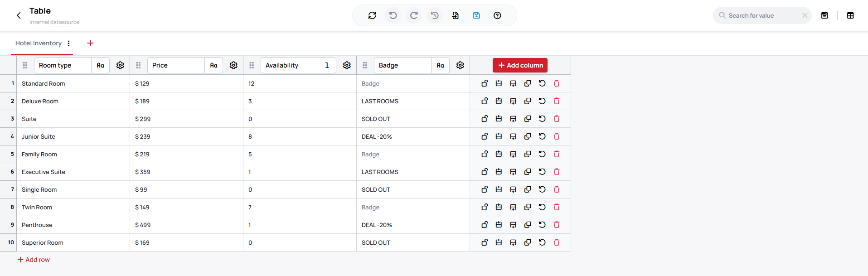Image resolution: width=868 pixels, height=276 pixels.
Task: Click the Price column drag handle
Action: (x=138, y=65)
